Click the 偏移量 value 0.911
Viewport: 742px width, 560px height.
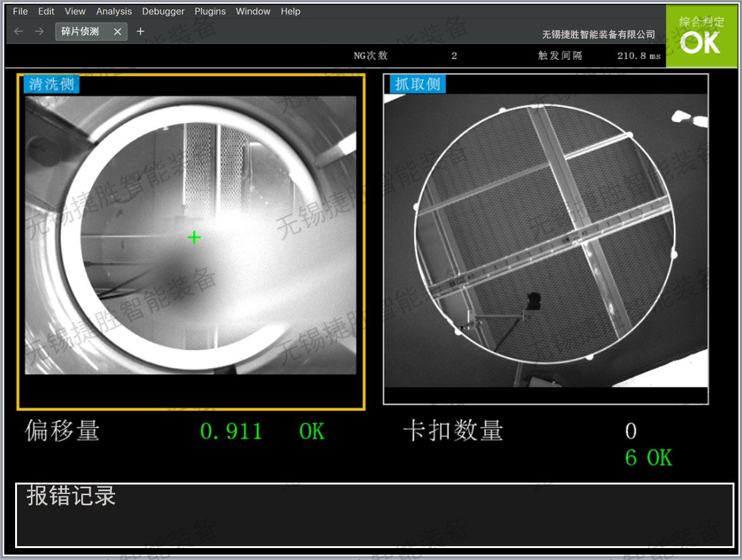(231, 432)
